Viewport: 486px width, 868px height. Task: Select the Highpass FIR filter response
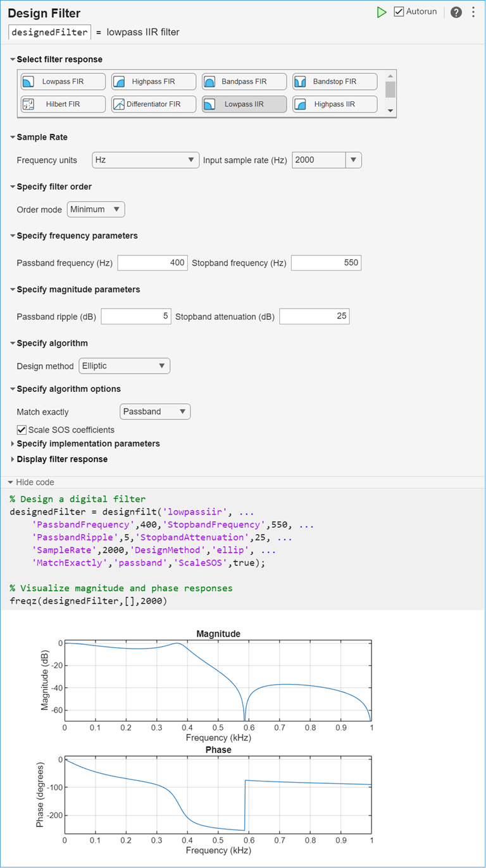pyautogui.click(x=153, y=81)
